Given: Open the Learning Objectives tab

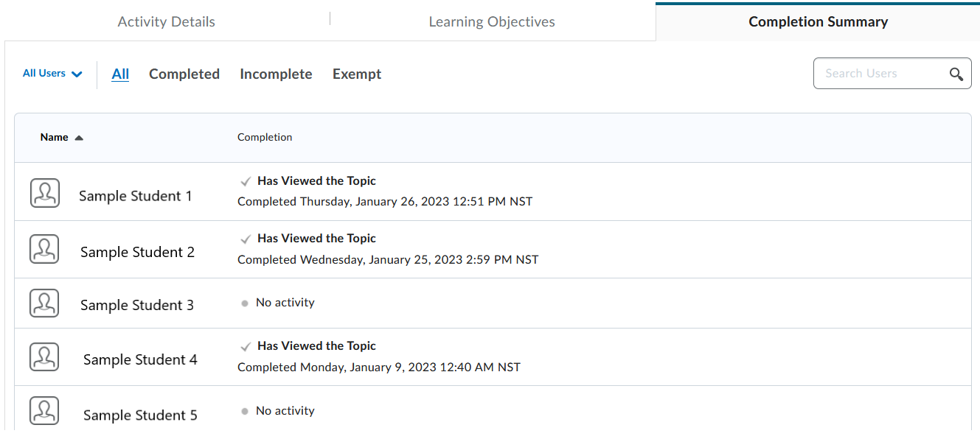Looking at the screenshot, I should point(491,21).
